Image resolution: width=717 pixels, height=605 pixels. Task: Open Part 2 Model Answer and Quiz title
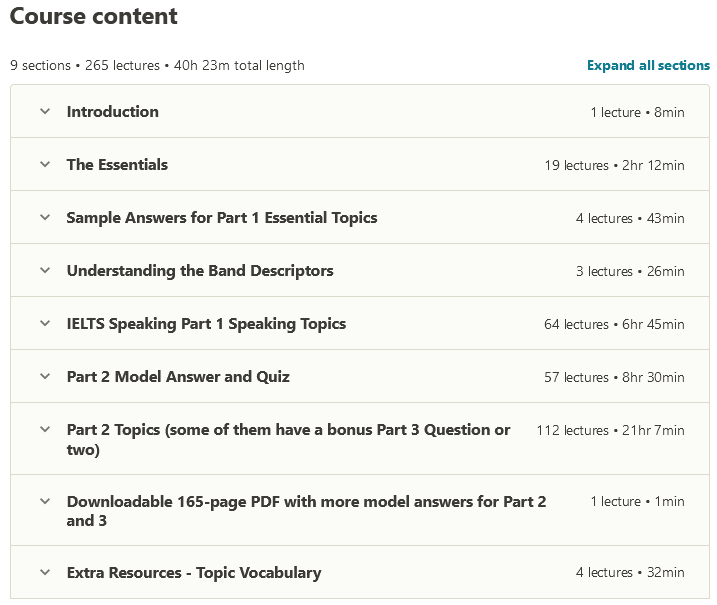click(178, 377)
